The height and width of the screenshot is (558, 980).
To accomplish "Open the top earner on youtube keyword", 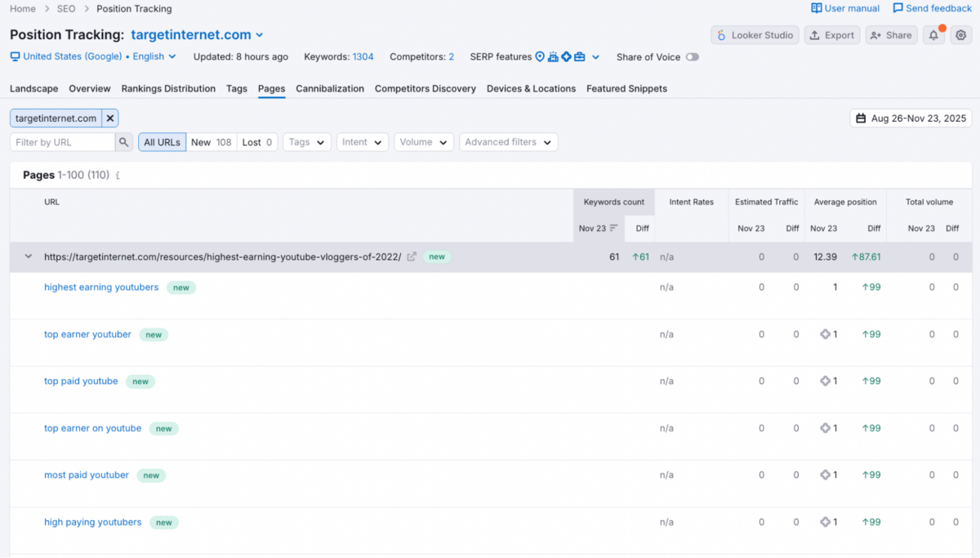I will [x=92, y=428].
